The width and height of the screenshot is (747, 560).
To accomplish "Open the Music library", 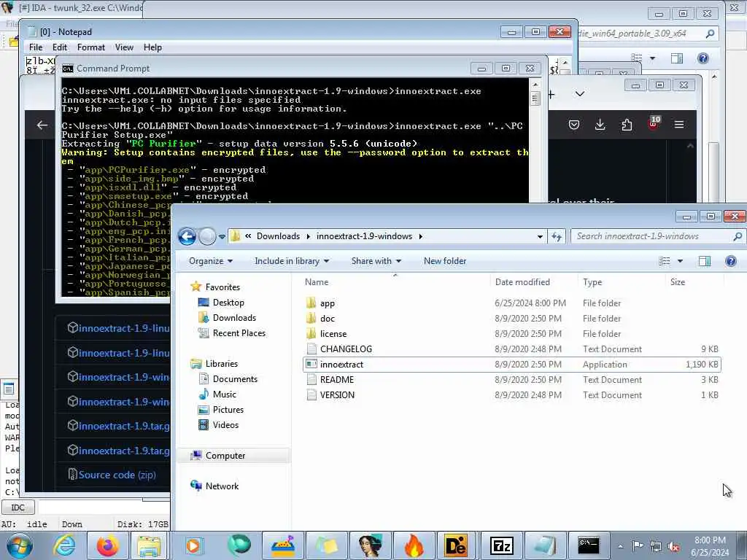I will [225, 394].
